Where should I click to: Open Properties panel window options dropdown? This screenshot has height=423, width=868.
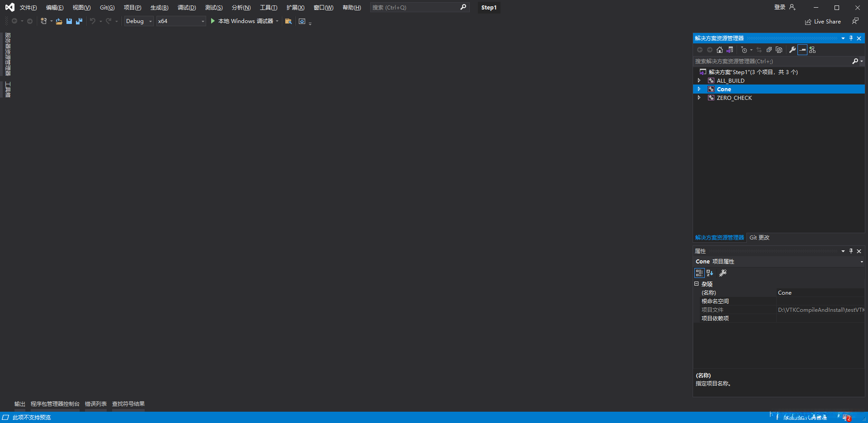(843, 251)
